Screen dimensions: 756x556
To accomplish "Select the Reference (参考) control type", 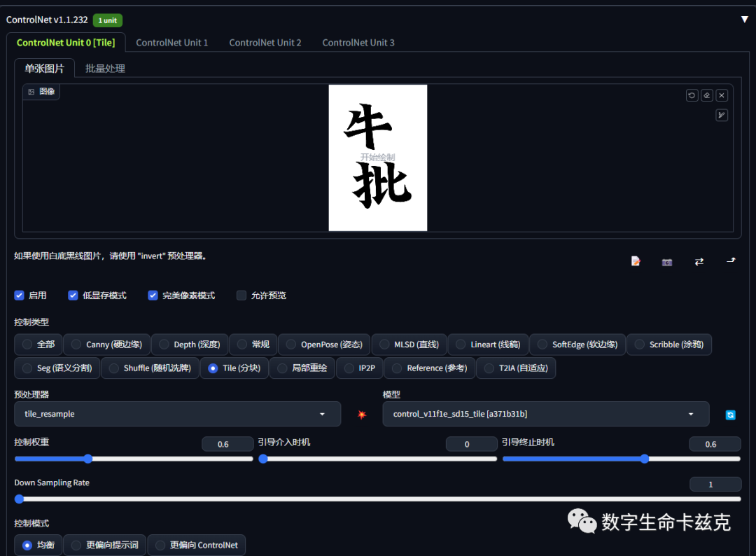I will coord(430,368).
